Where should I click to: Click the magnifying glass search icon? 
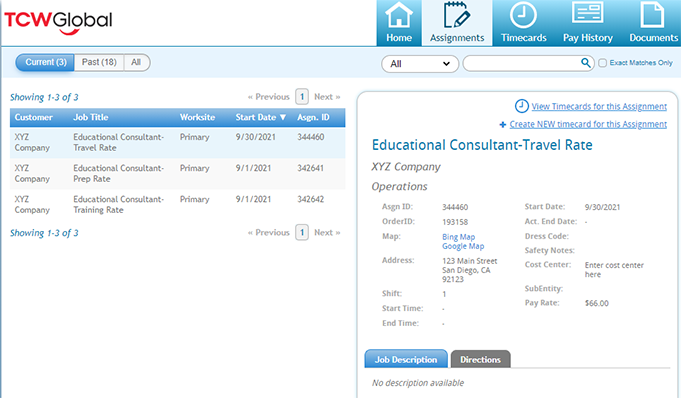point(586,63)
